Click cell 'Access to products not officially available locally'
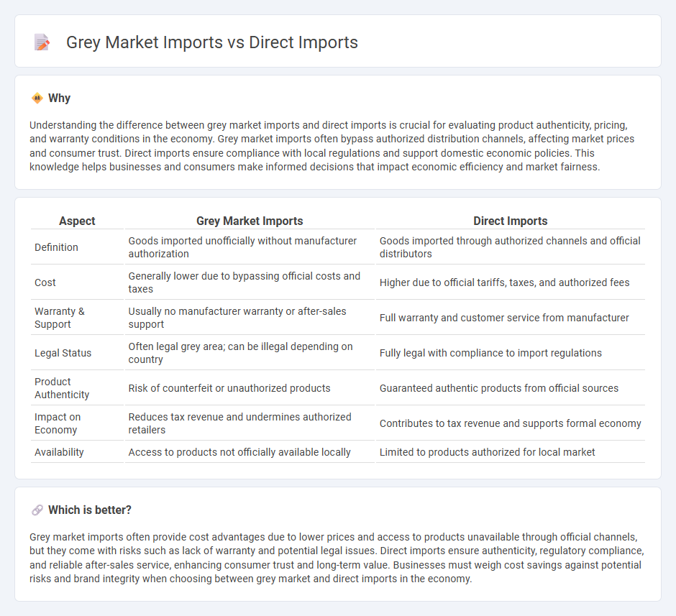The width and height of the screenshot is (676, 616). pos(250,452)
